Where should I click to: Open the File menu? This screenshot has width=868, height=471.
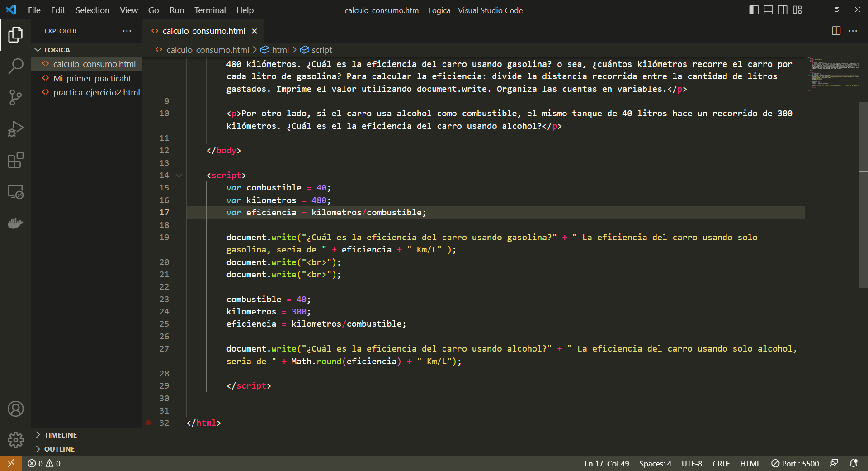coord(34,10)
